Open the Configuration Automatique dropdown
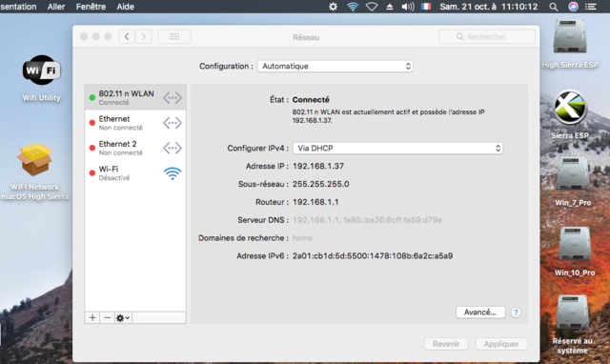This screenshot has width=610, height=364. pos(335,66)
